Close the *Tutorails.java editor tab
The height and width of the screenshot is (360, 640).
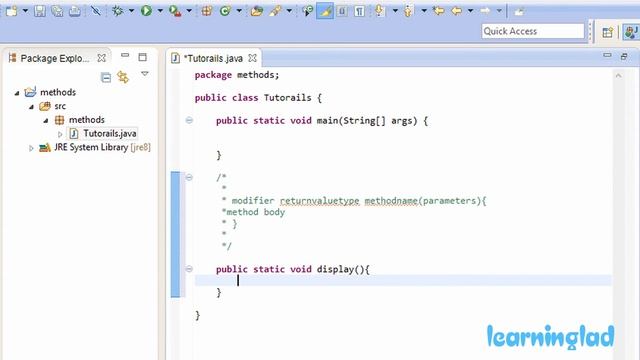click(253, 58)
